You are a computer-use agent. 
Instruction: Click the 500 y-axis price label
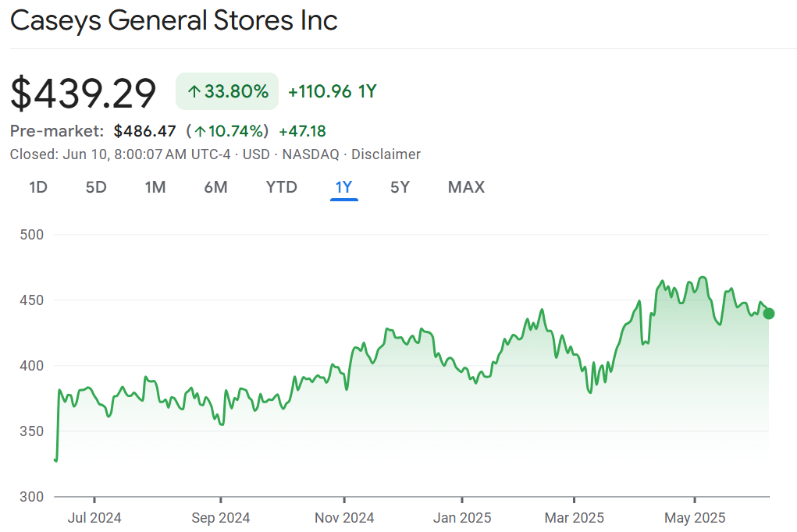(31, 234)
